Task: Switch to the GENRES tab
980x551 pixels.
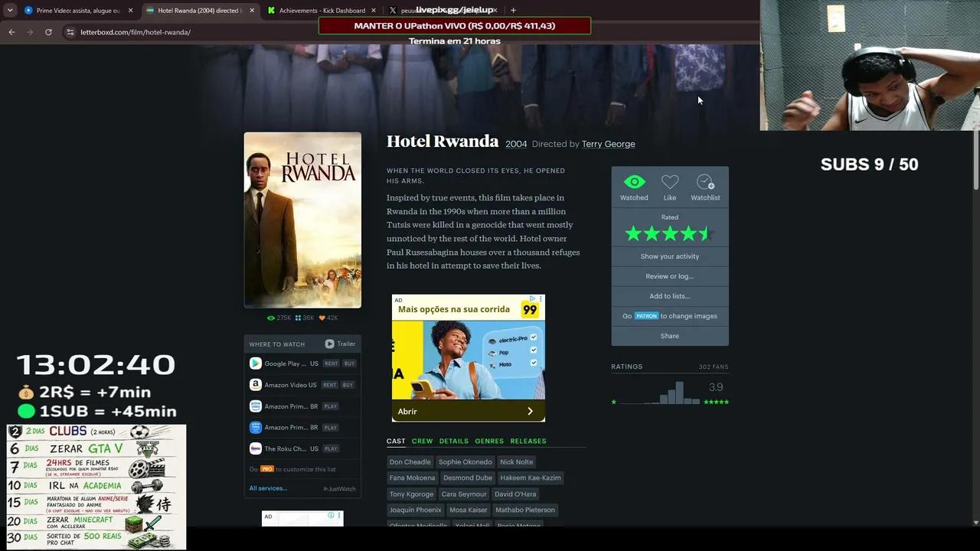Action: click(489, 441)
